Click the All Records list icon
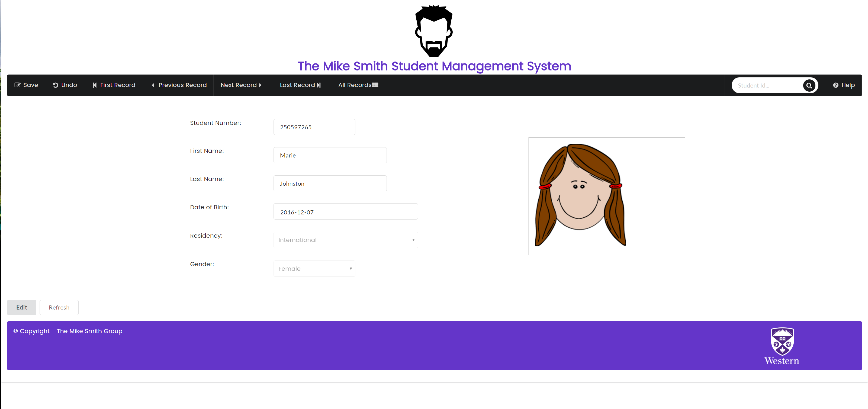 pos(375,85)
